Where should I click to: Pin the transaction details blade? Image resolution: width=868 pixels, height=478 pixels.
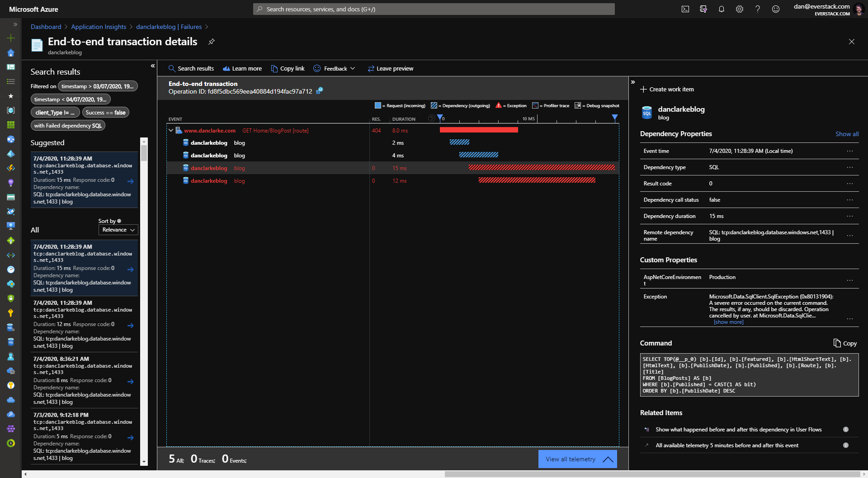(x=211, y=42)
